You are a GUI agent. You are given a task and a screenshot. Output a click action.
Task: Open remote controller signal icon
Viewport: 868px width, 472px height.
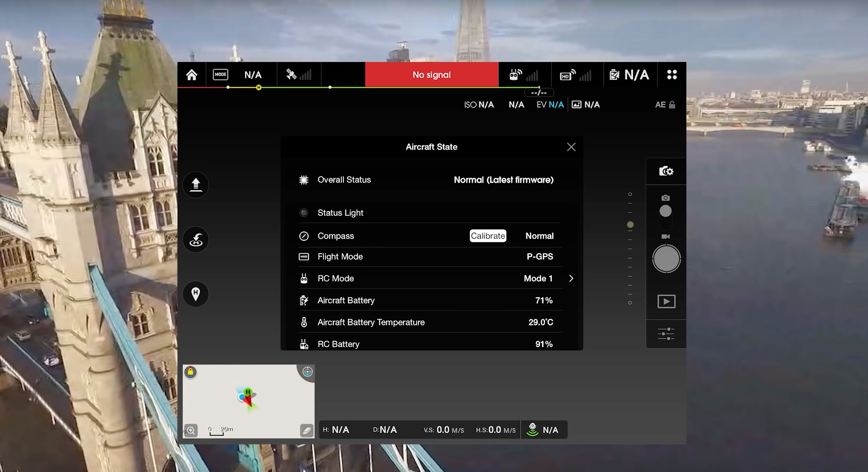524,75
